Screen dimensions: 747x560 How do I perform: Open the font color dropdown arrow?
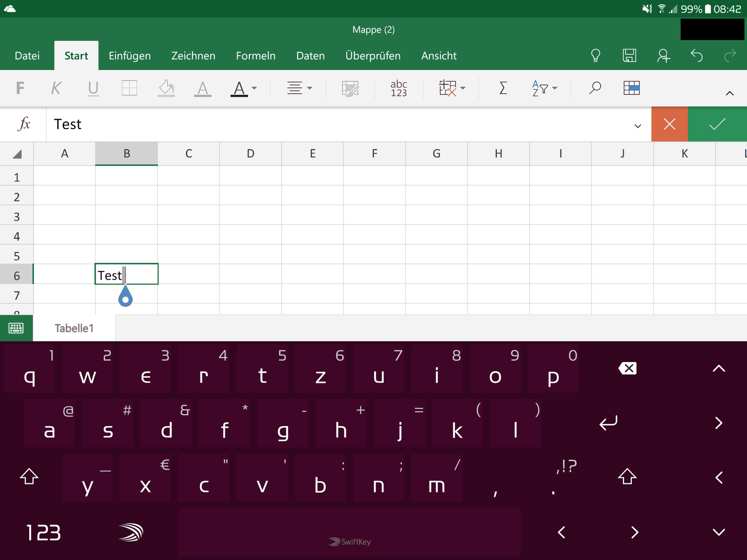tap(254, 88)
